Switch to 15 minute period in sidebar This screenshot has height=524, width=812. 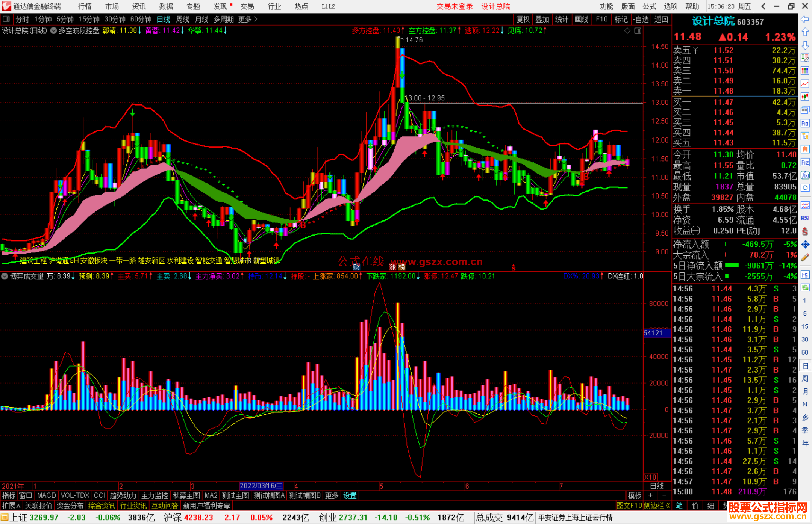tap(805, 326)
